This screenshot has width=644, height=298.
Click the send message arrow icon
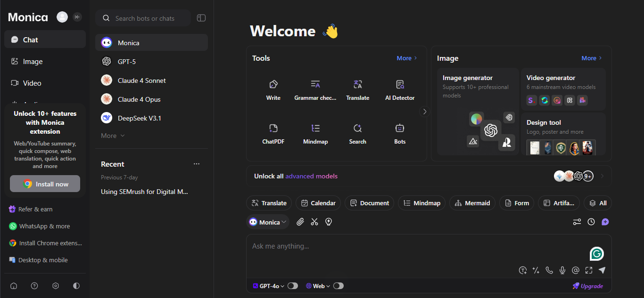click(602, 270)
